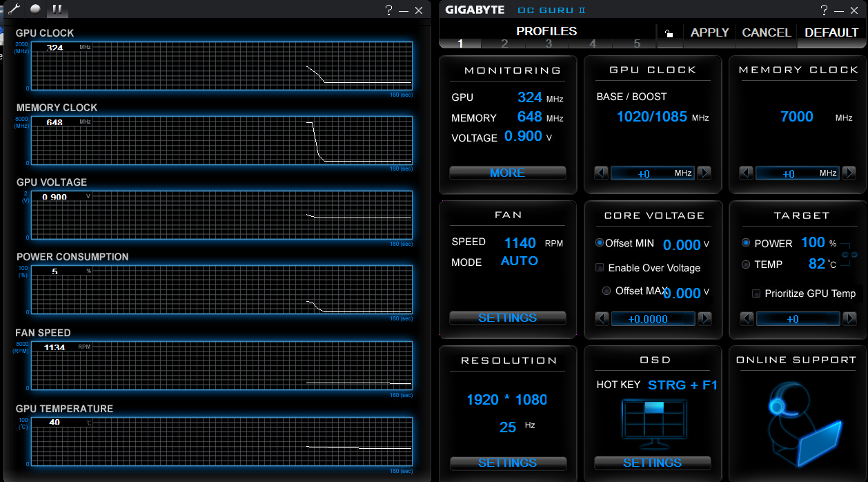
Task: Decrease the memory clock offset with the left arrow
Action: coord(746,173)
